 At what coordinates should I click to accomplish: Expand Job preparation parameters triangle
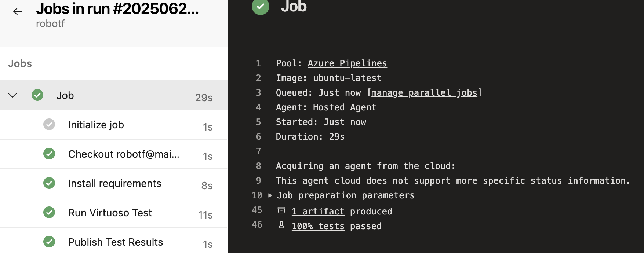click(270, 195)
